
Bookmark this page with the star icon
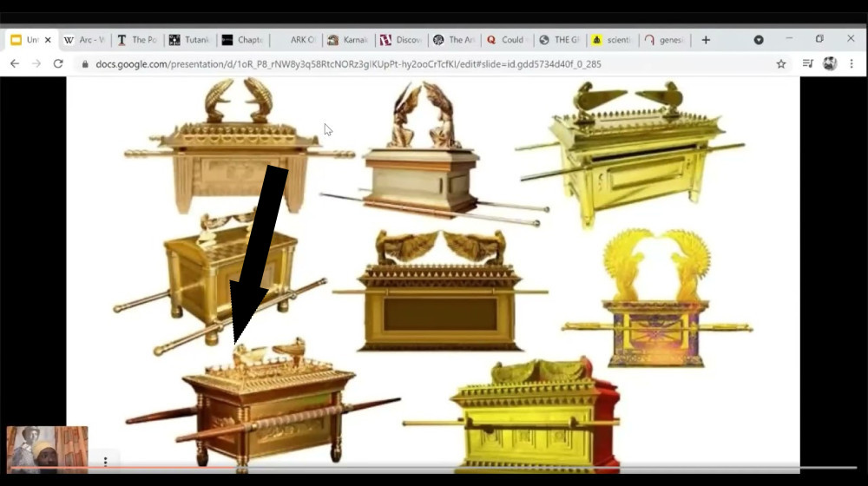coord(781,64)
